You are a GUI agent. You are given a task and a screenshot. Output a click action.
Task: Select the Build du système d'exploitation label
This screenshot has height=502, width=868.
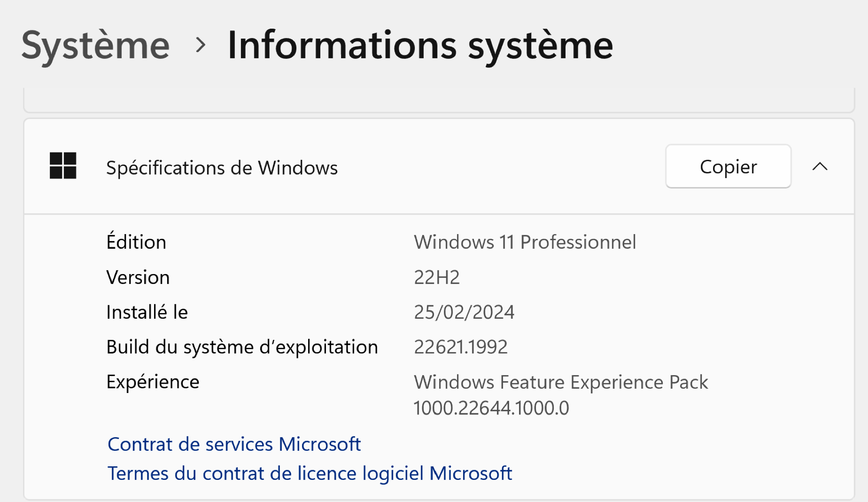tap(242, 347)
